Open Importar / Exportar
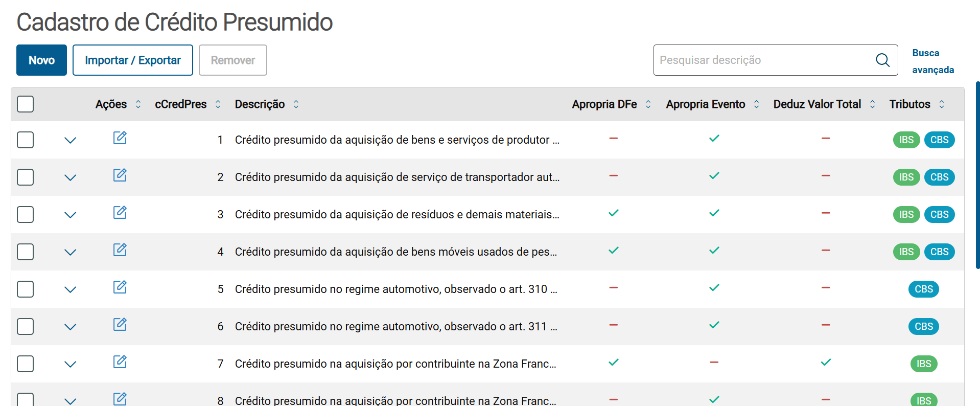This screenshot has height=406, width=980. point(132,60)
